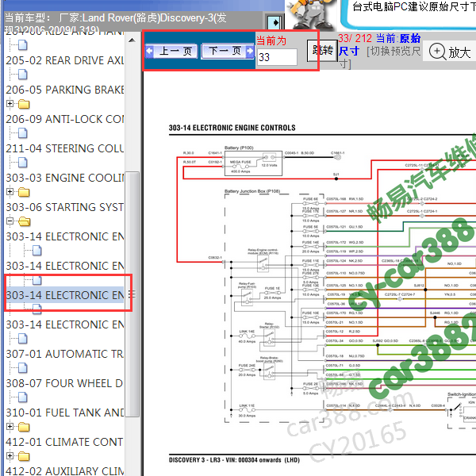
Task: Open document icon under 307-01 AUTOMATIC TRANSMISSION
Action: coord(23,368)
